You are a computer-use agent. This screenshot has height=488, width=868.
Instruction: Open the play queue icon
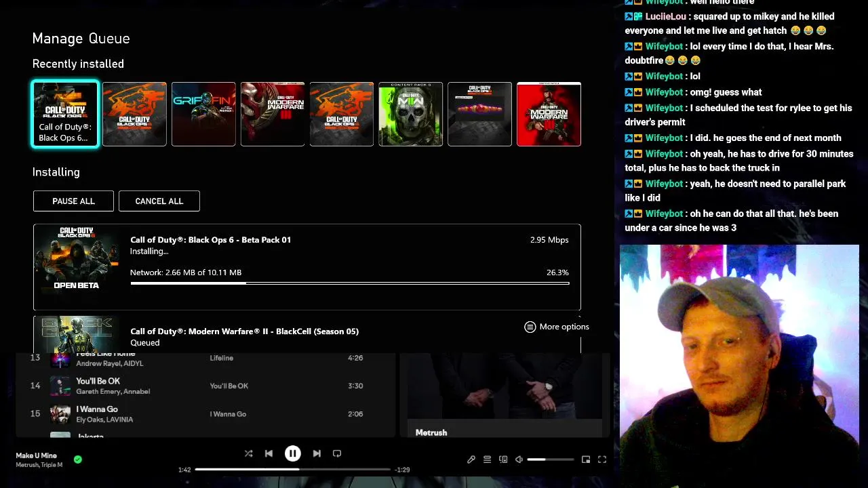click(487, 460)
